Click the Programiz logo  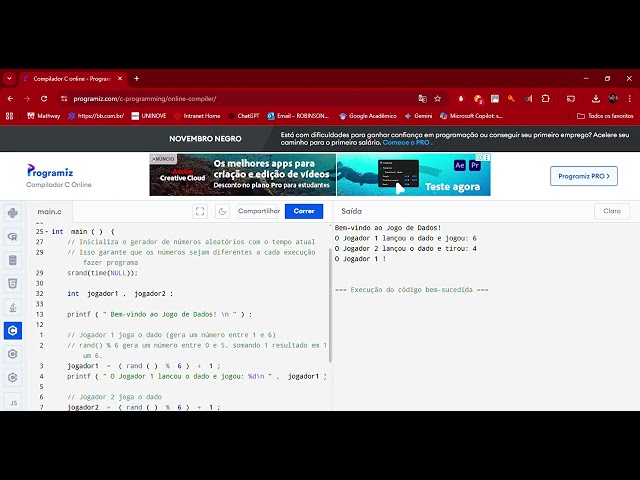click(x=50, y=171)
